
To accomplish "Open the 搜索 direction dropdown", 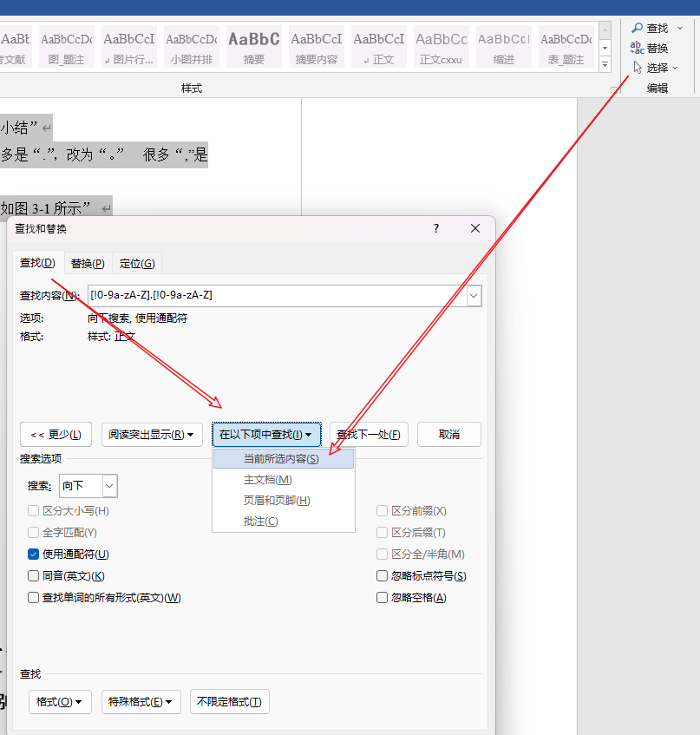I will (x=88, y=486).
